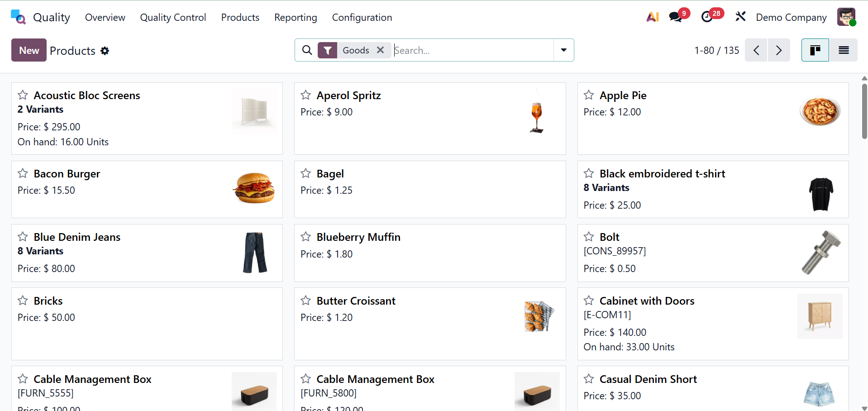Click the search magnifier icon
The width and height of the screenshot is (868, 411).
307,50
